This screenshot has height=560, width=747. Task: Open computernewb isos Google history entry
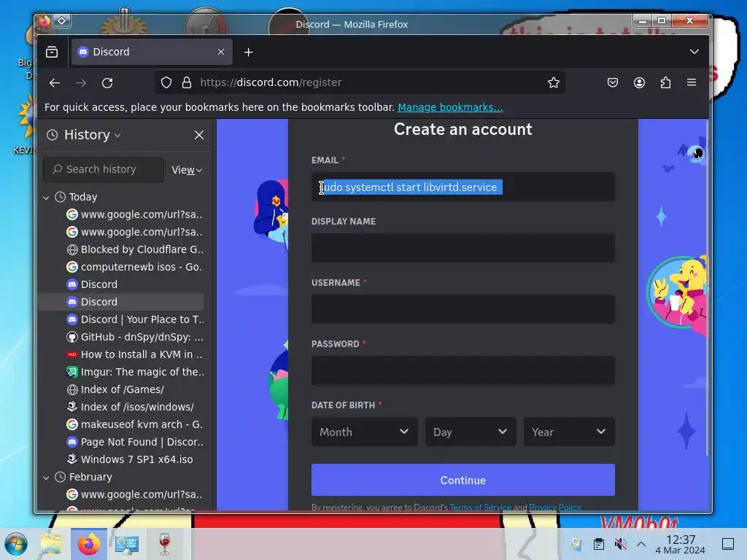click(x=135, y=267)
